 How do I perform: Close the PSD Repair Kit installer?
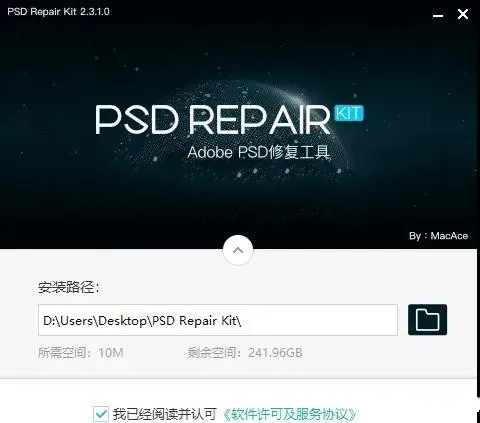click(x=463, y=14)
